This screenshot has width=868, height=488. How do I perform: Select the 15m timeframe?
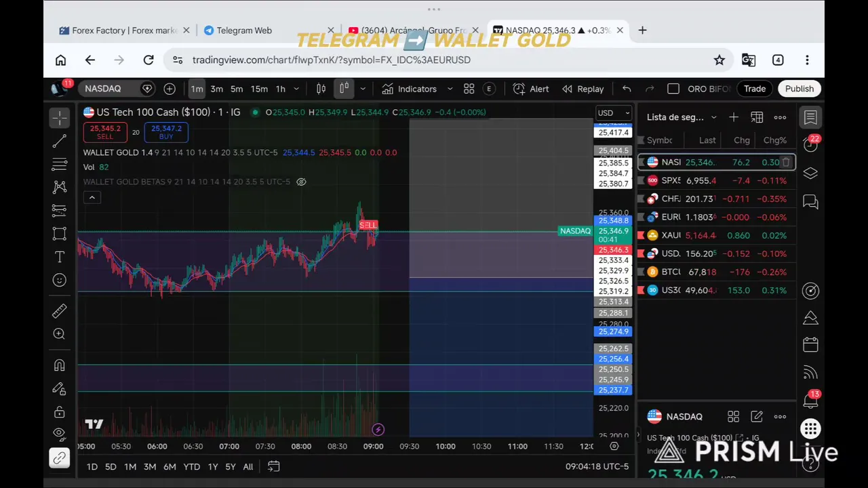pyautogui.click(x=259, y=89)
